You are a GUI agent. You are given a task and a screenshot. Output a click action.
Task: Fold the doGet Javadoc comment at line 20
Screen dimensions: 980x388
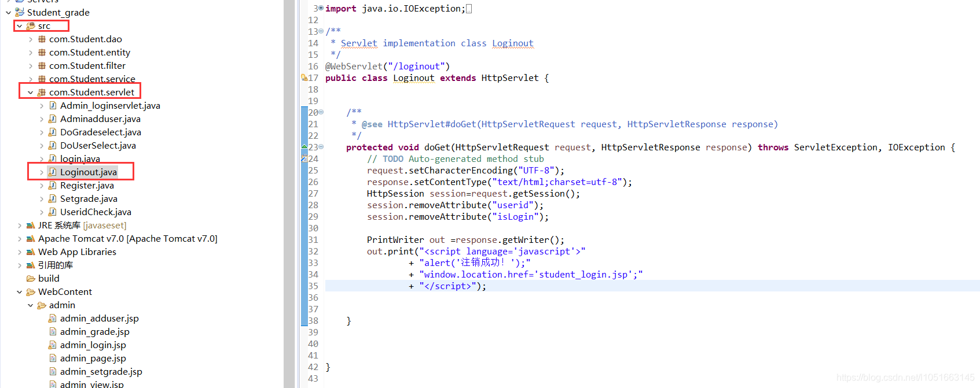coord(321,113)
